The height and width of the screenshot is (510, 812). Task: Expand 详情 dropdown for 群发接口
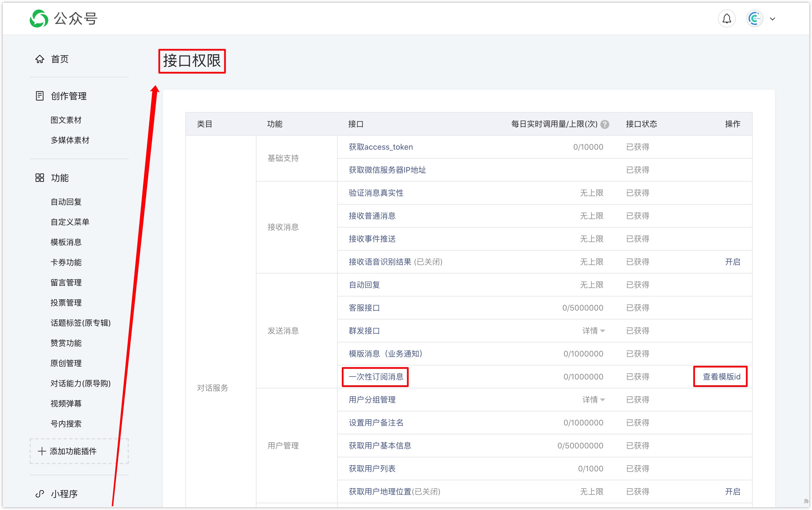click(594, 331)
